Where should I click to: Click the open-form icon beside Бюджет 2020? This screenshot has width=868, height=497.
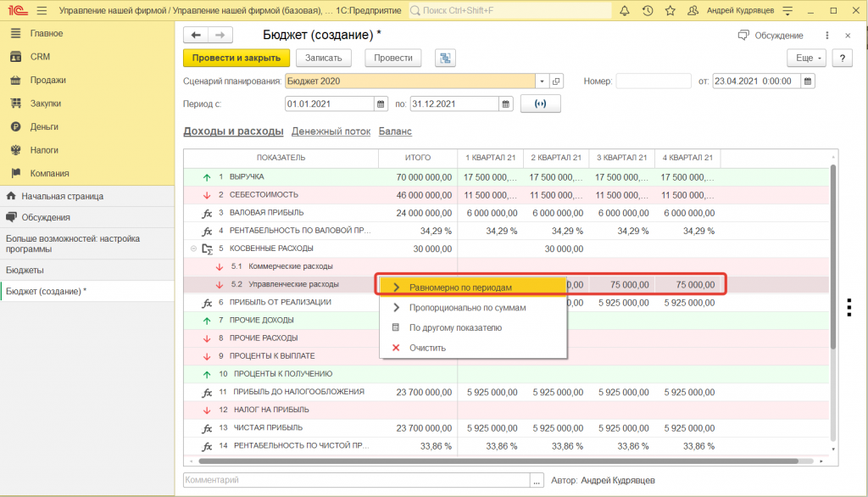[x=556, y=81]
